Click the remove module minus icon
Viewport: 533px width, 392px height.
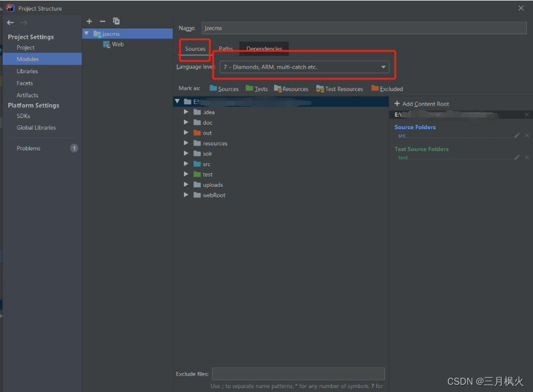pos(102,21)
